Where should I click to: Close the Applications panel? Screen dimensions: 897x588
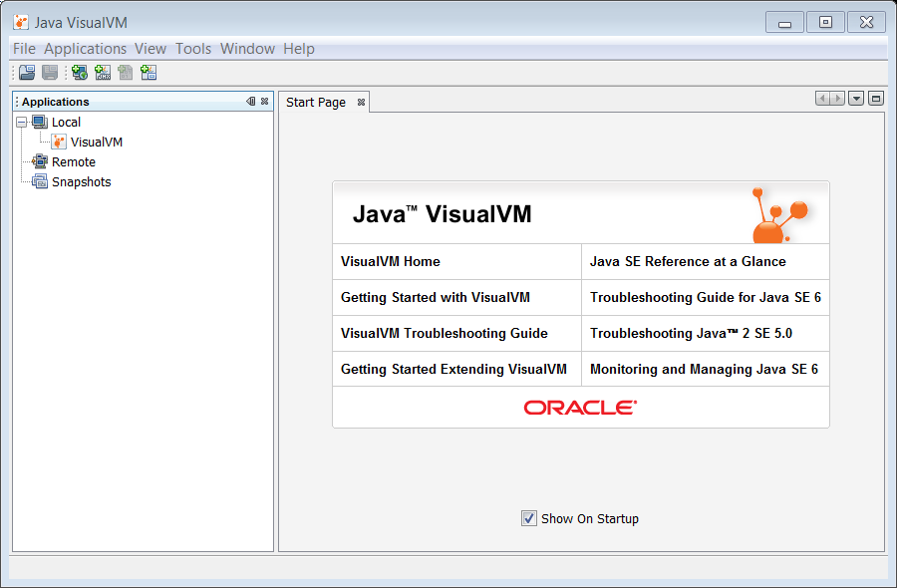264,102
